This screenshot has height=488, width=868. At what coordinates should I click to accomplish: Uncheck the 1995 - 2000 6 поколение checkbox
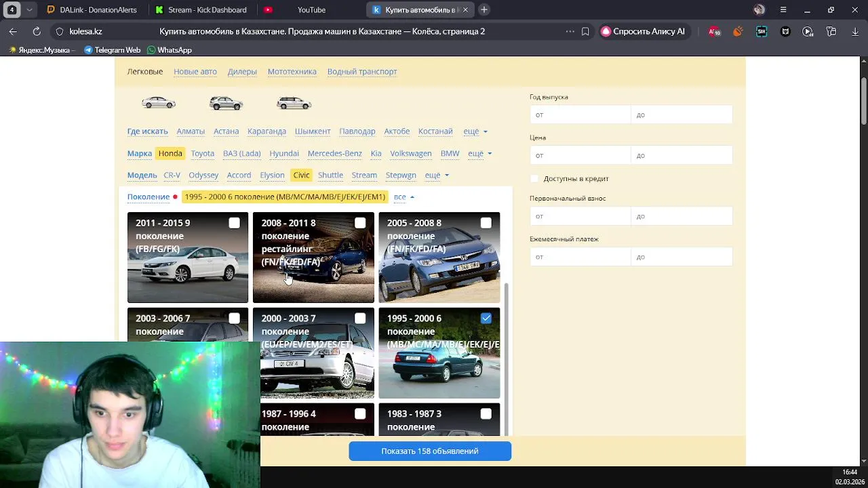[486, 319]
